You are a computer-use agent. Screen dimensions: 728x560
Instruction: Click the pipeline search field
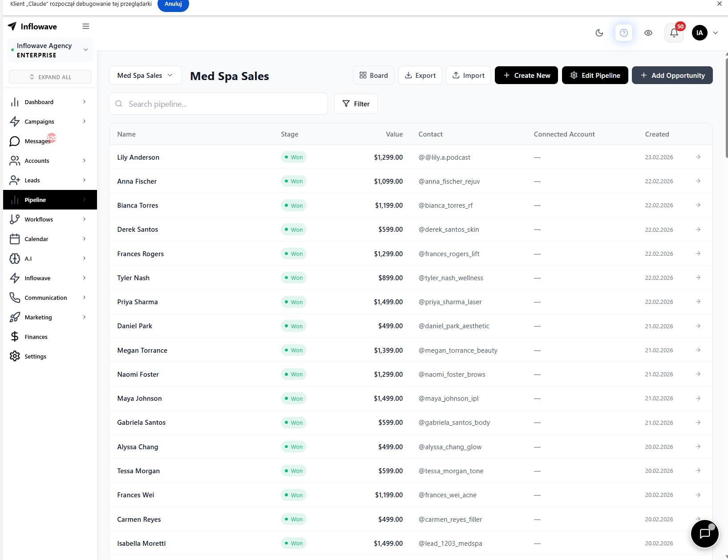click(x=218, y=104)
